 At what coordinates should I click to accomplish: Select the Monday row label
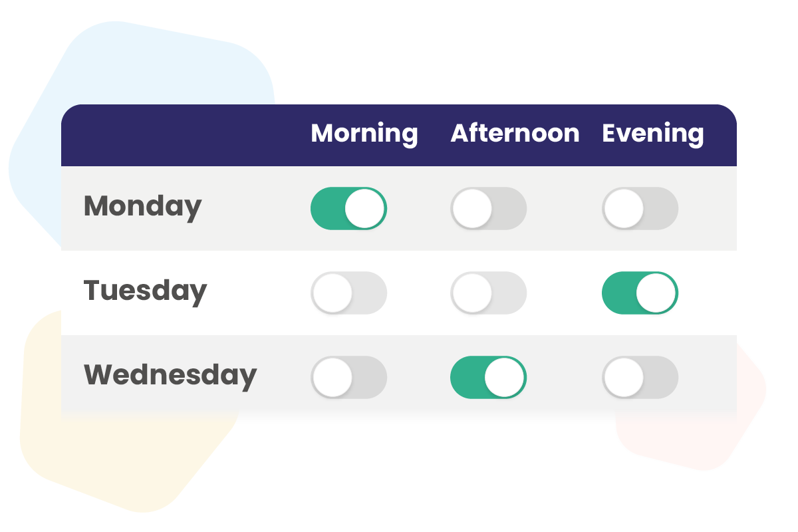(142, 206)
